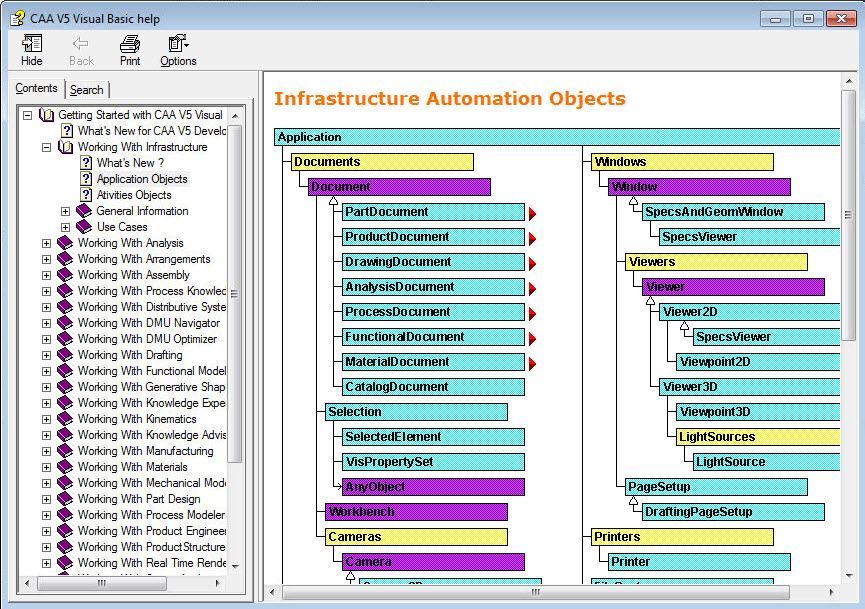This screenshot has height=609, width=865.
Task: Click the help window title bar icon
Action: [x=17, y=19]
